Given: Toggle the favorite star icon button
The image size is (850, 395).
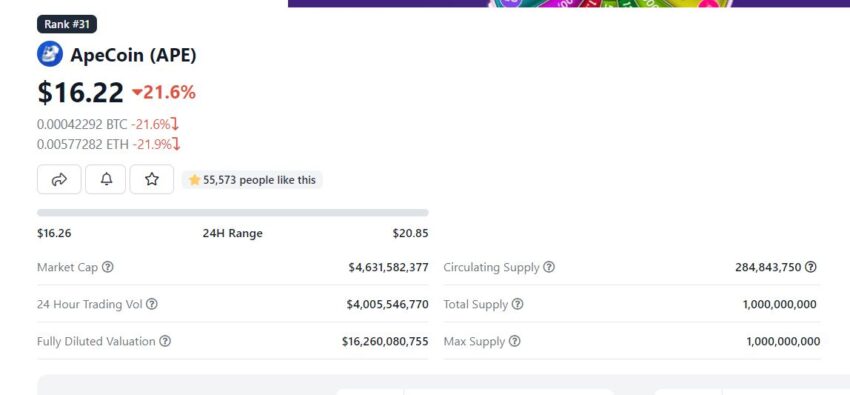Looking at the screenshot, I should (x=152, y=179).
